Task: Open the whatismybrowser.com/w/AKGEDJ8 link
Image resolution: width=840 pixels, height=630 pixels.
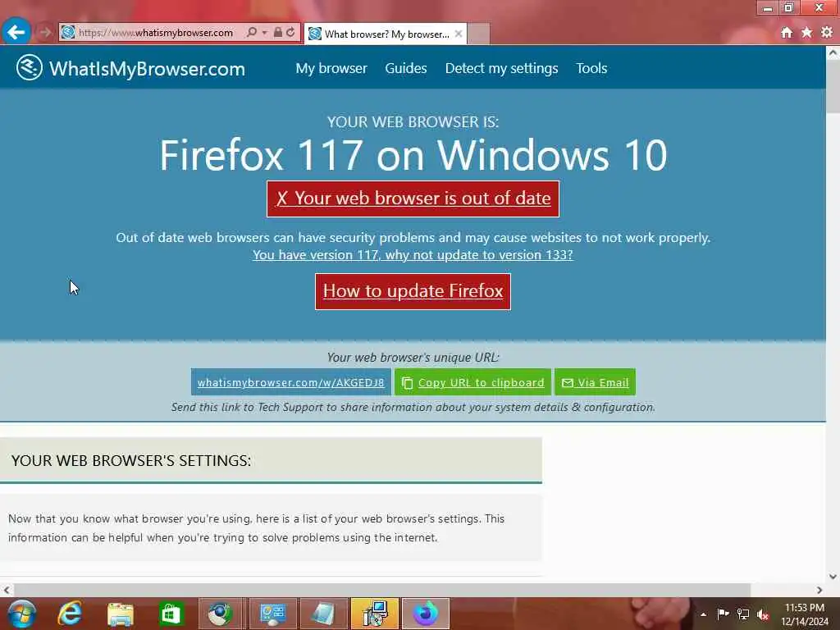Action: (x=291, y=382)
